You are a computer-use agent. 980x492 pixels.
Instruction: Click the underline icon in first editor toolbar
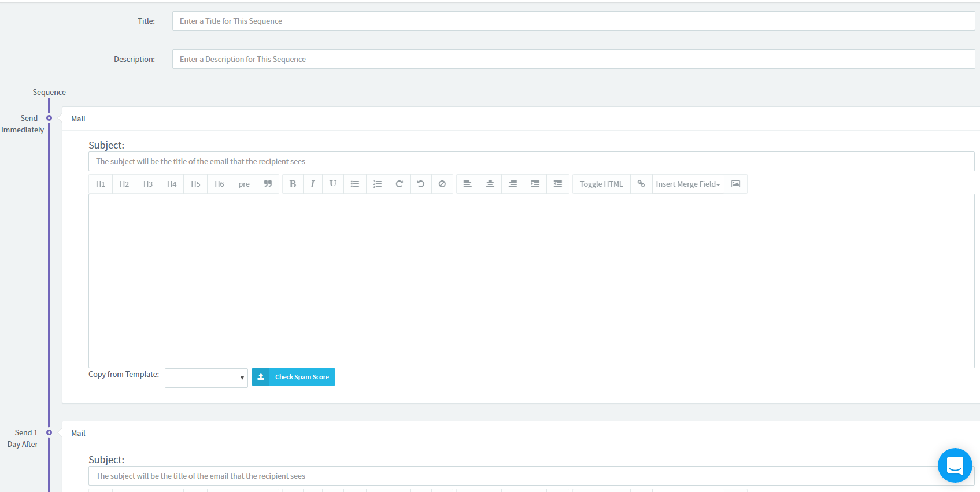tap(333, 184)
